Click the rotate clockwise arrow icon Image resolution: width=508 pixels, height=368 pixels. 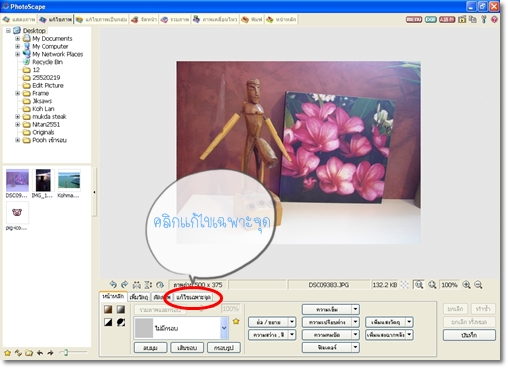[124, 284]
